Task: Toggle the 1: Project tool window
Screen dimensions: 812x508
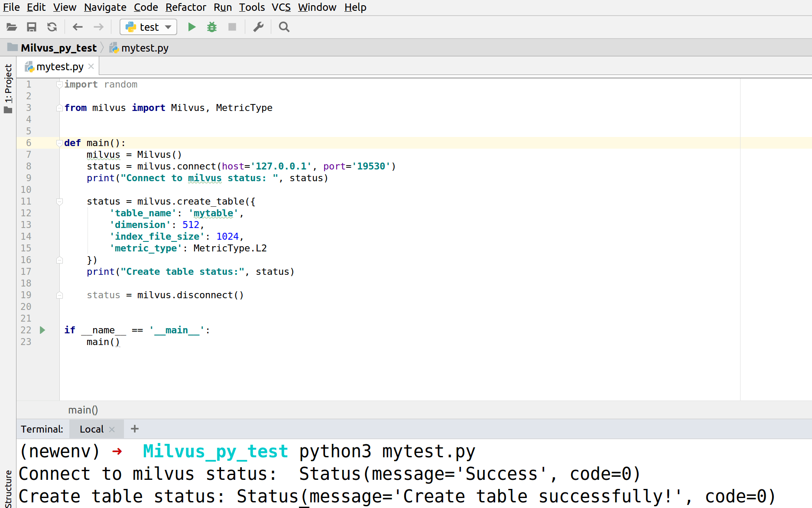Action: 8,88
